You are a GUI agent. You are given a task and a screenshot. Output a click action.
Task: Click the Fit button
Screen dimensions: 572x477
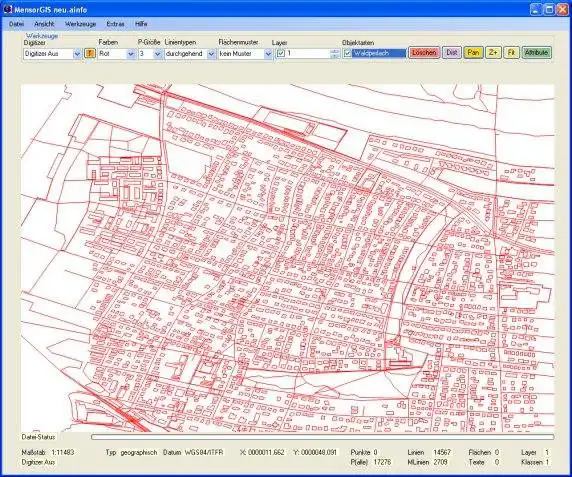click(x=511, y=53)
